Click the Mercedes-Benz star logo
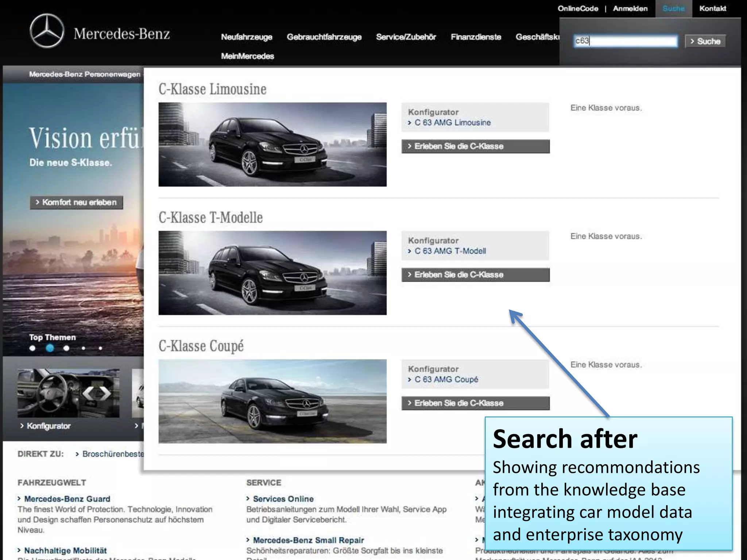Viewport: 747px width, 560px height. click(x=47, y=31)
